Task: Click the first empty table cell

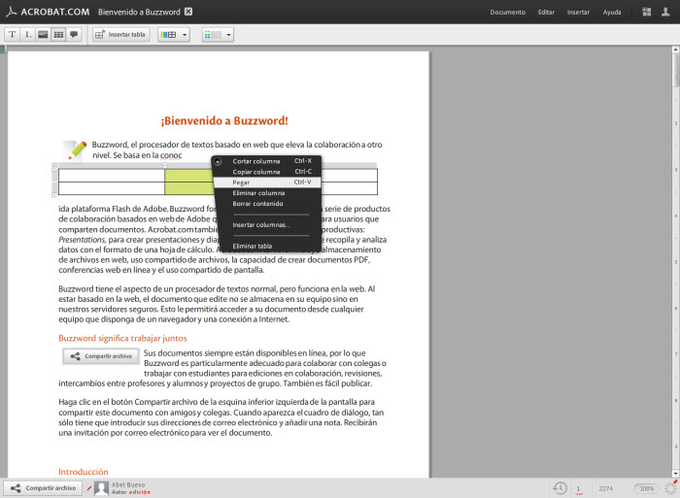Action: (x=111, y=175)
